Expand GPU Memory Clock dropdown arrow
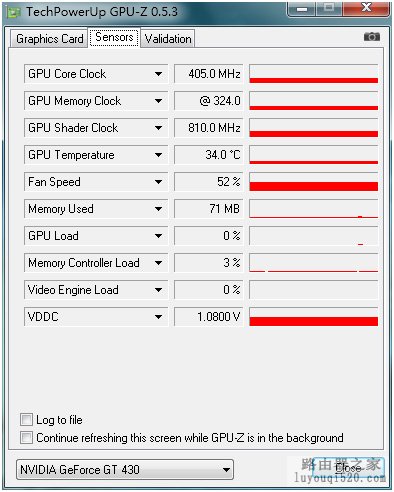This screenshot has width=394, height=492. point(159,101)
